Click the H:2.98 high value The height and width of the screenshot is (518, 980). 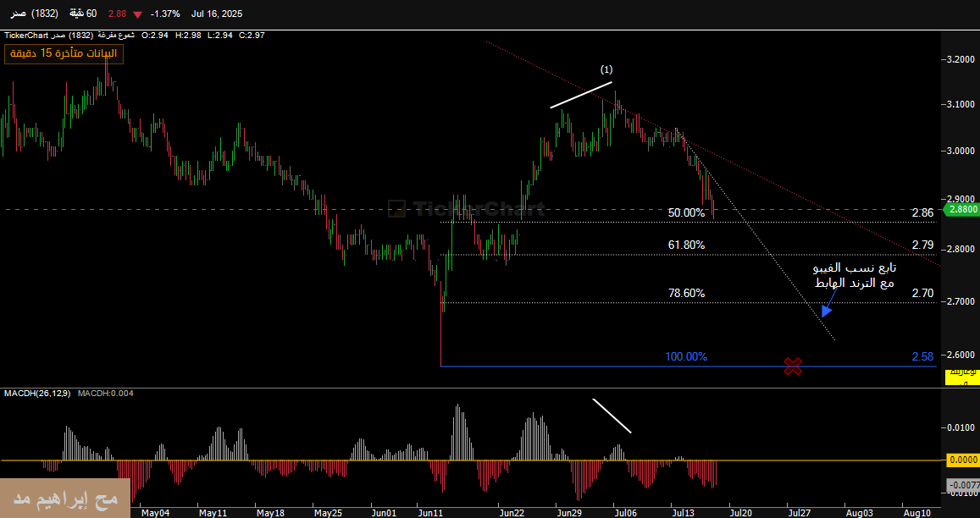187,36
